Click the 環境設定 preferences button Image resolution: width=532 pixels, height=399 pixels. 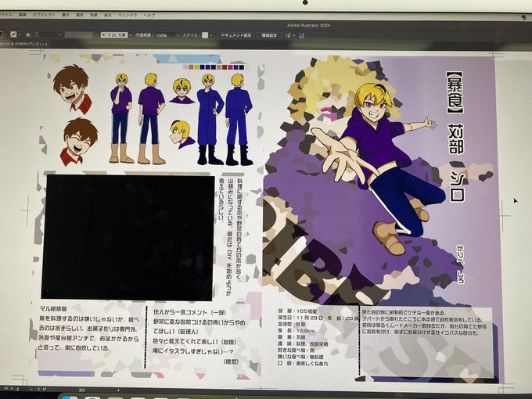(x=269, y=35)
